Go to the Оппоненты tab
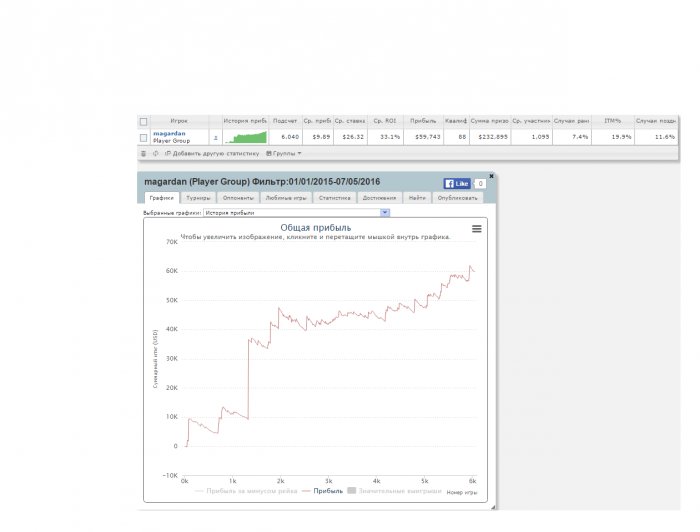Image resolution: width=700 pixels, height=532 pixels. 237,198
